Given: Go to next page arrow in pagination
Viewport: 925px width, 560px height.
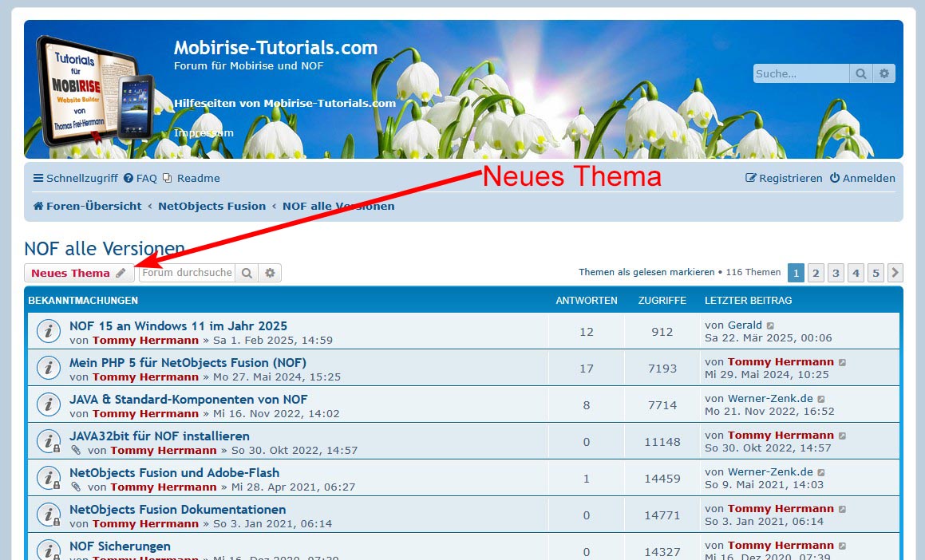Looking at the screenshot, I should pyautogui.click(x=895, y=273).
